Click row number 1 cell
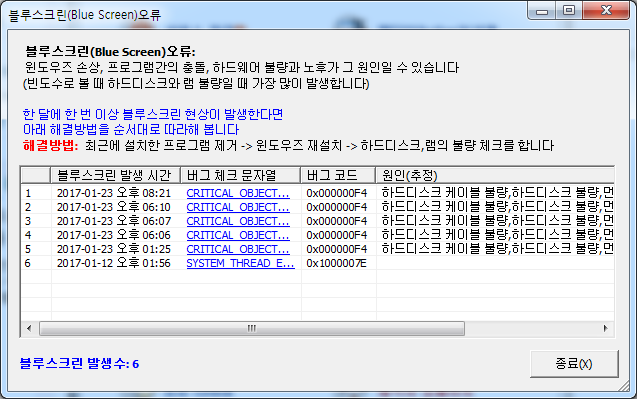 [36, 193]
